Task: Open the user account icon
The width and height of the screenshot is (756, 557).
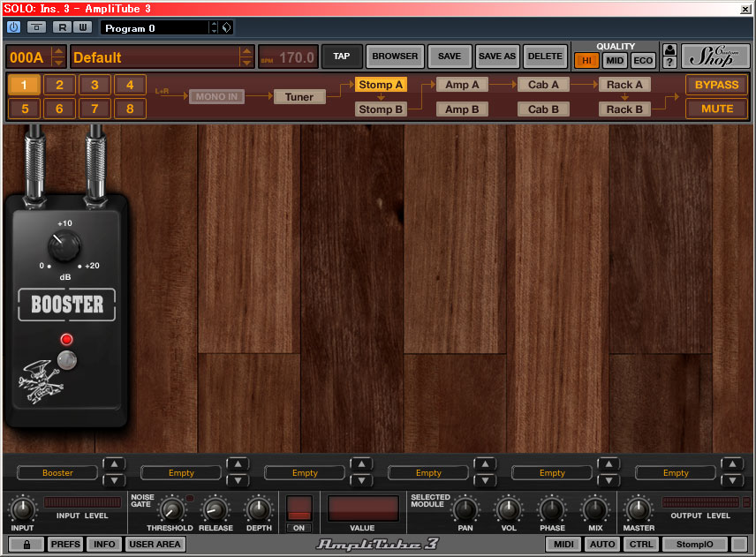Action: pos(669,49)
